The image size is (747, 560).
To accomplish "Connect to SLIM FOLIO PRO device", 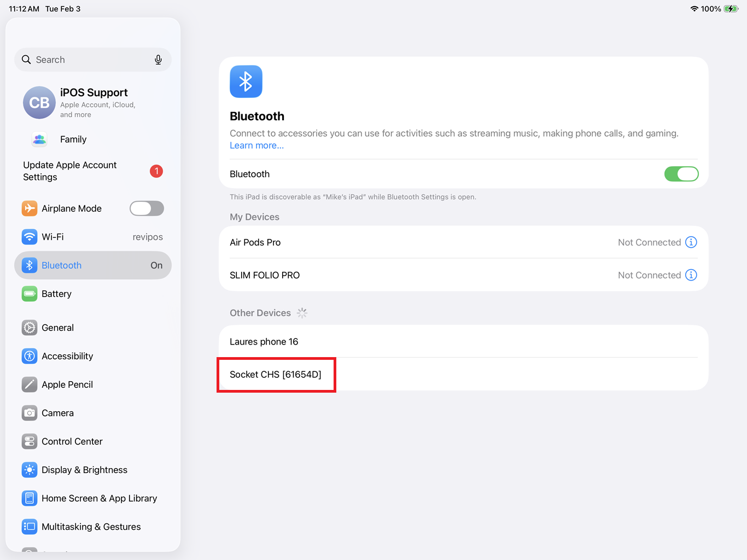I will (464, 275).
